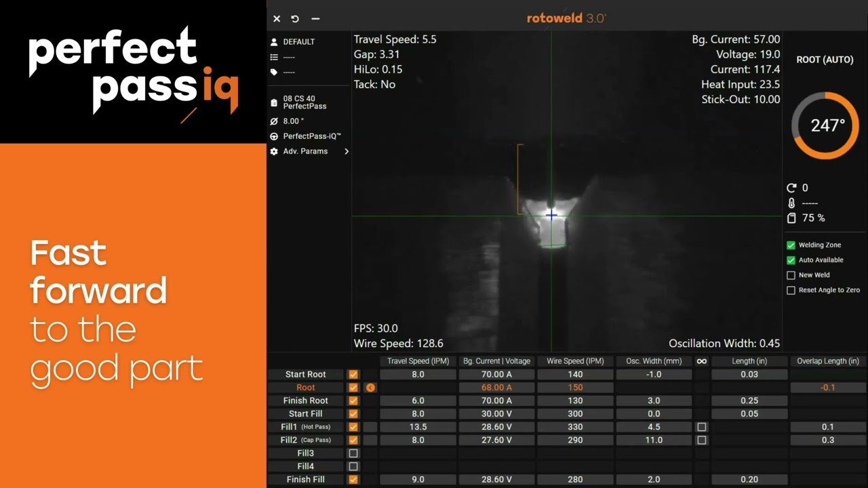Viewport: 868px width, 488px height.
Task: Click the 8.00 pipe diameter entry
Action: (293, 121)
